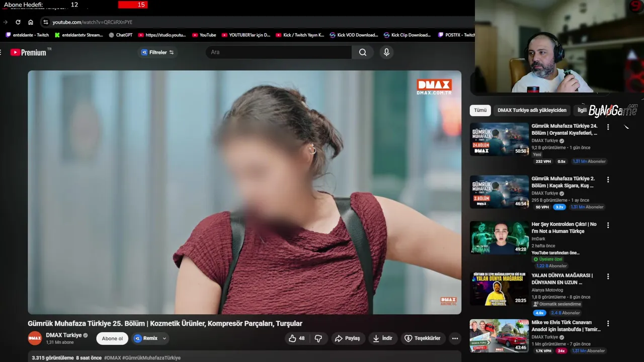Open menu for Mike ve Elvis video
Screen dimensions: 644x362
pyautogui.click(x=608, y=323)
